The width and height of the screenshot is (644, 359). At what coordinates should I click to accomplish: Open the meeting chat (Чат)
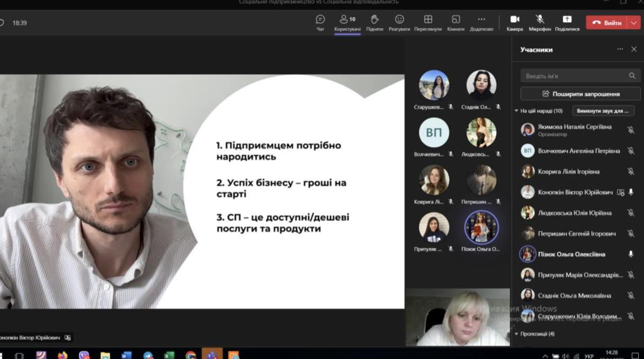coord(320,23)
